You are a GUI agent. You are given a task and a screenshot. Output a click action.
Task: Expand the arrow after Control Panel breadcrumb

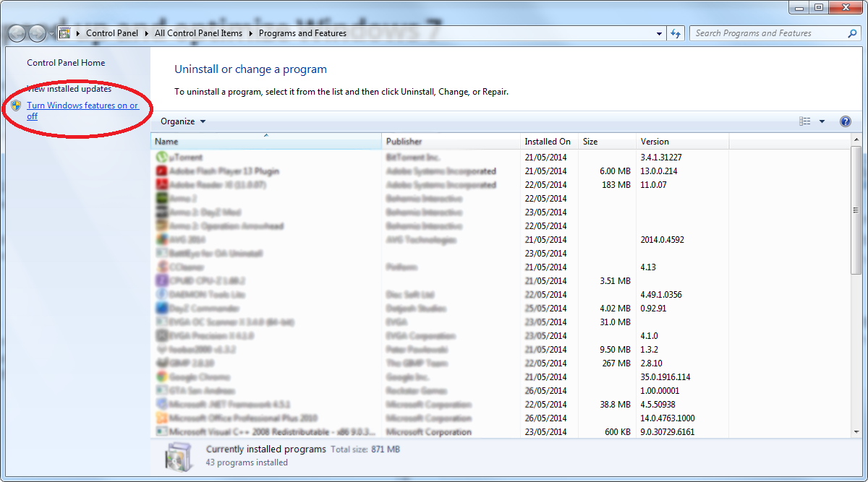(x=147, y=33)
